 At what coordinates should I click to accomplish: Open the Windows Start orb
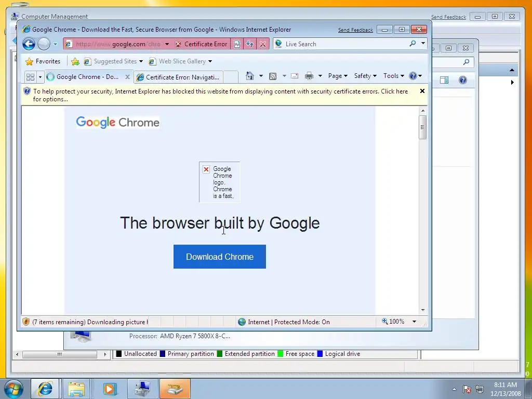(14, 389)
